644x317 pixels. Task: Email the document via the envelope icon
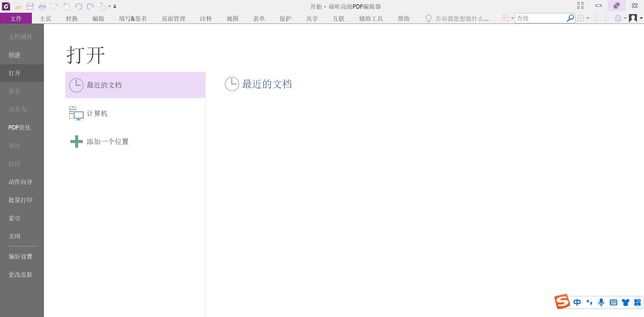coord(55,6)
